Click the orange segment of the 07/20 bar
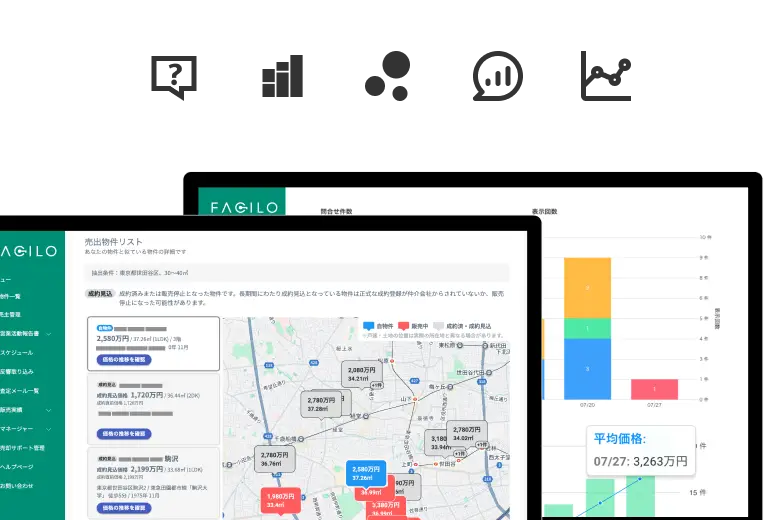Screen dimensions: 780x520 [589, 288]
